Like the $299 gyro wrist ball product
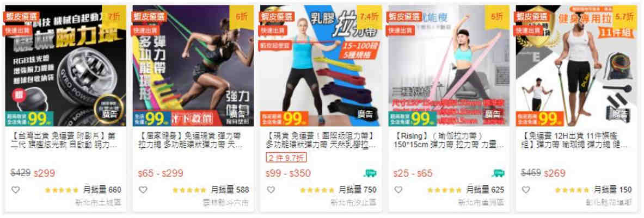The width and height of the screenshot is (644, 218). [15, 190]
